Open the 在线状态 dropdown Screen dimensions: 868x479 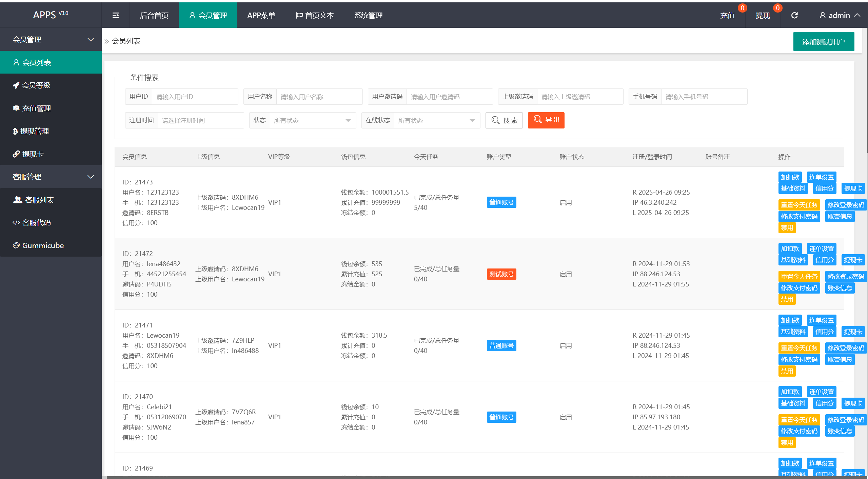coord(436,121)
